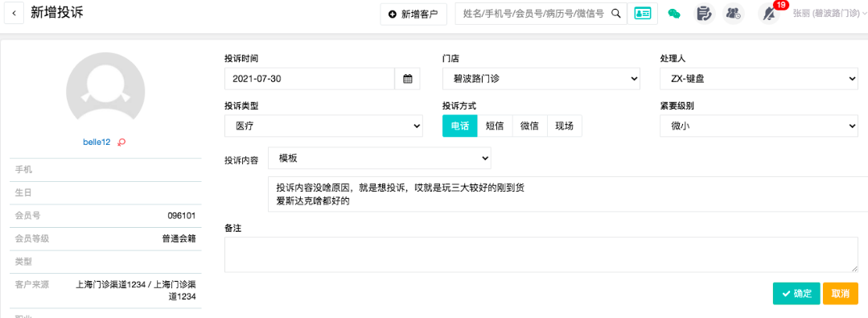Focus the customer search field 姓名/手机号
The image size is (868, 318).
pos(533,14)
